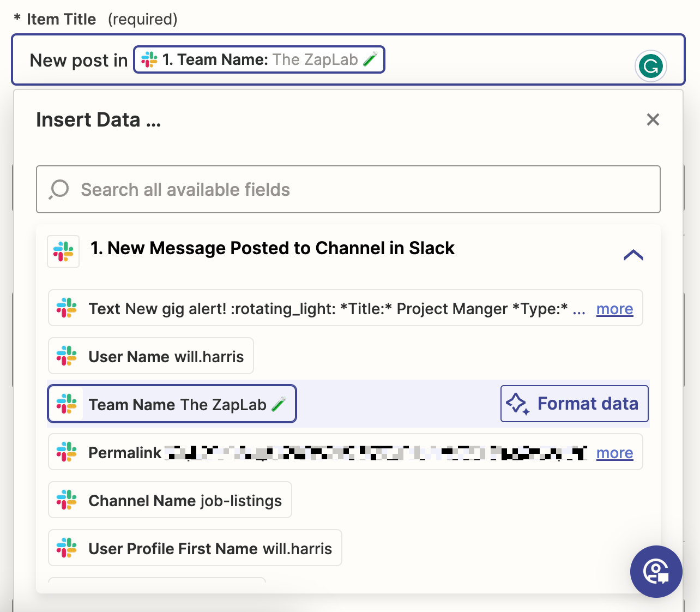The image size is (700, 612).
Task: Click the 'Item Title (required)' label
Action: click(95, 19)
